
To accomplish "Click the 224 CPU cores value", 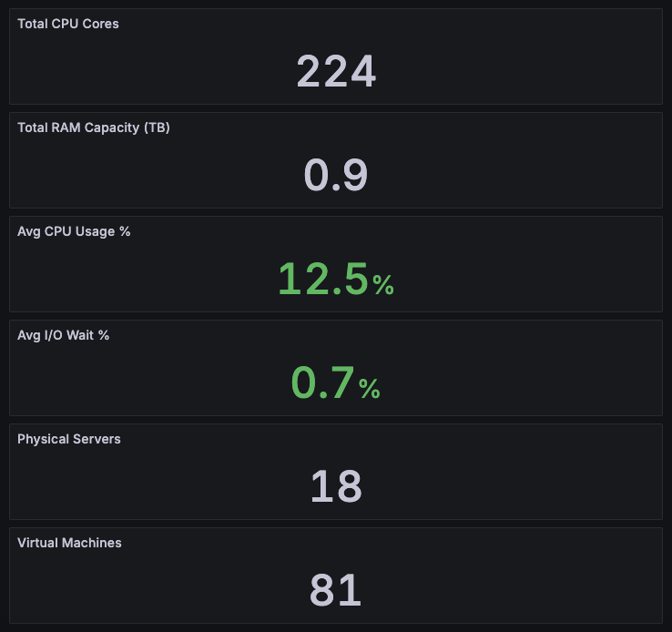I will (x=336, y=71).
